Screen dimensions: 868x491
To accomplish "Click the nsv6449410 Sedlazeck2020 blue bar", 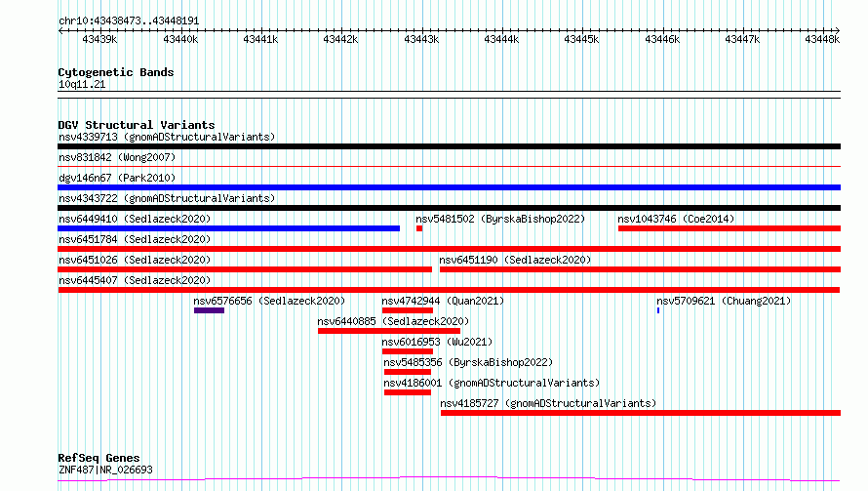I will click(228, 228).
